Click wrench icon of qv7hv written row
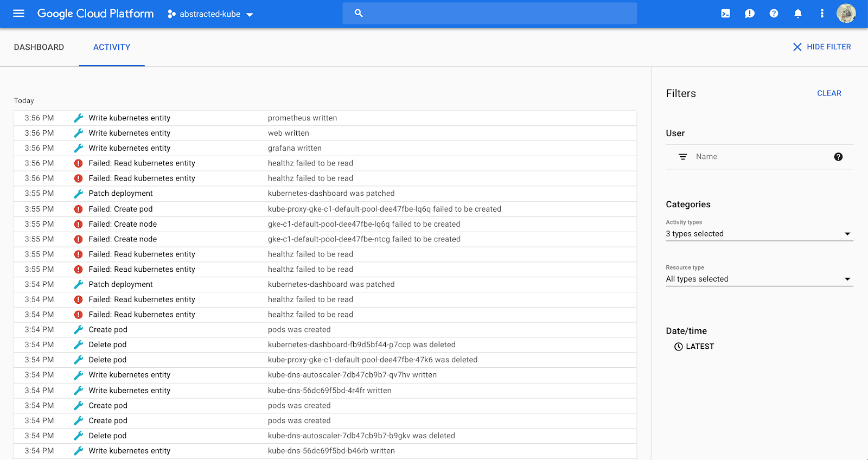 79,375
